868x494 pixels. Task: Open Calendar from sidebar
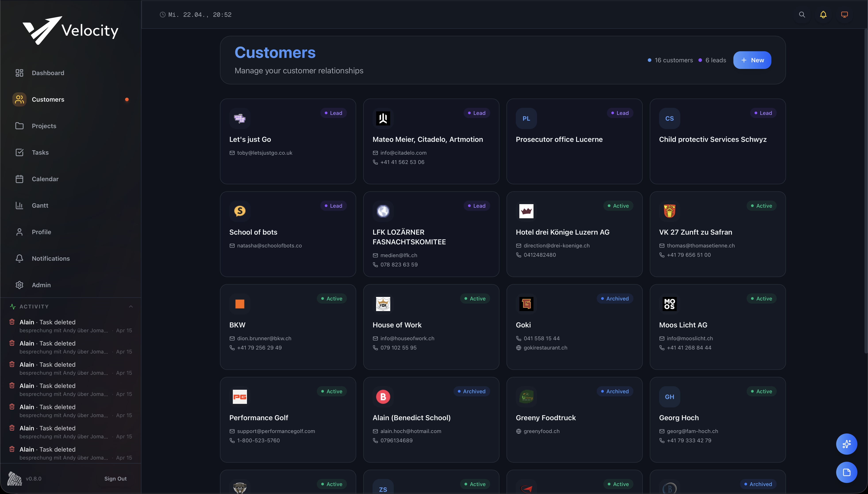[45, 179]
